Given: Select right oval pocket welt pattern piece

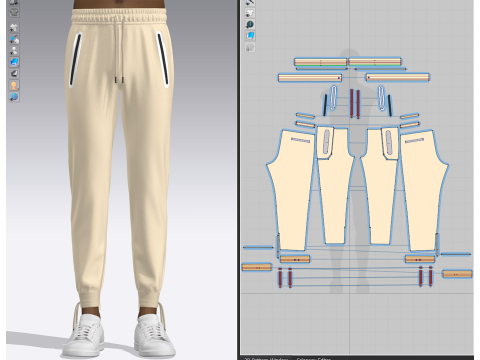Looking at the screenshot, I should click(x=381, y=98).
